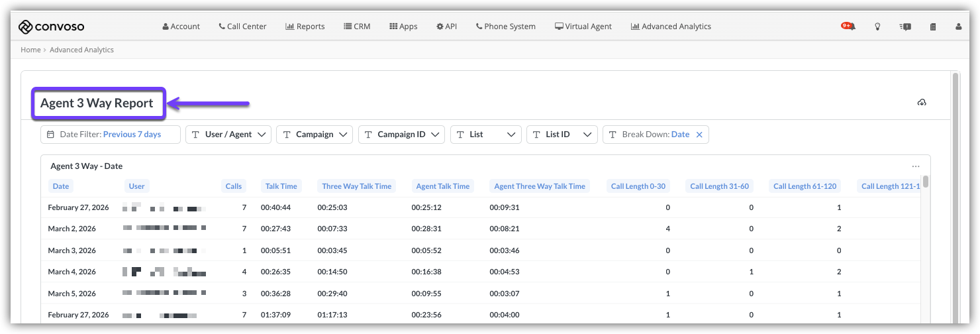Click the table's vertical scrollbar

point(926,182)
